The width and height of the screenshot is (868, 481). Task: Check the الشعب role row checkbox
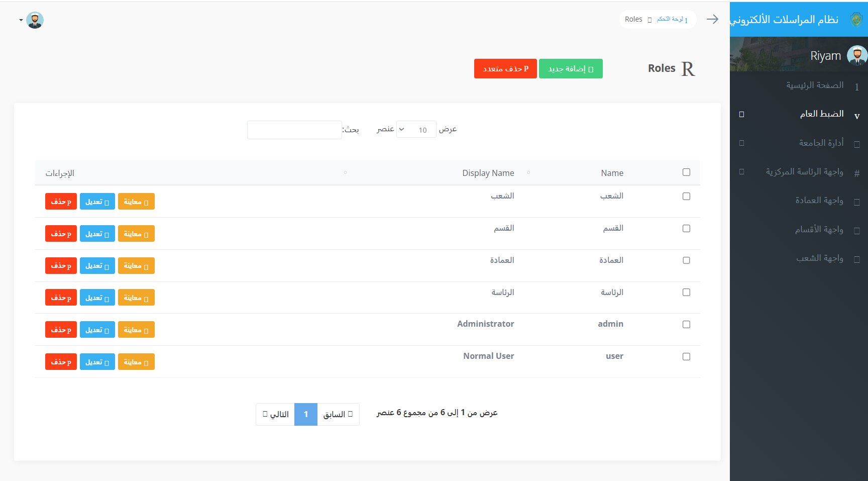[686, 197]
